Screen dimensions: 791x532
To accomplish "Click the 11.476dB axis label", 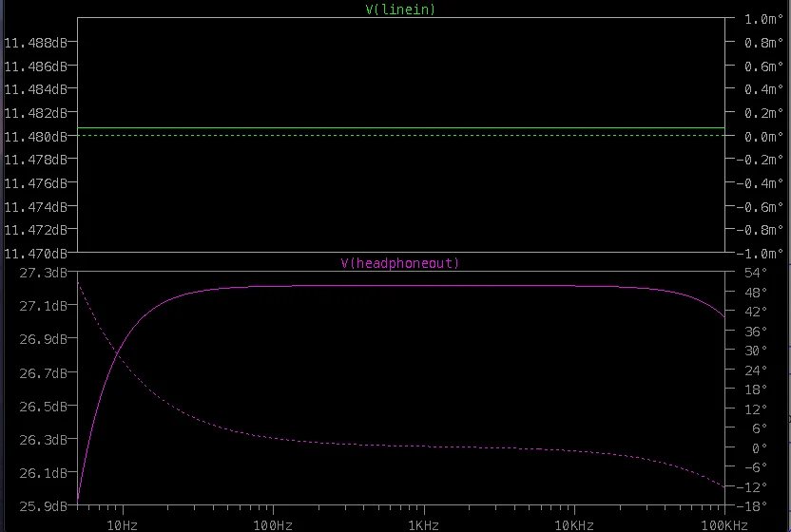I will coord(36,183).
